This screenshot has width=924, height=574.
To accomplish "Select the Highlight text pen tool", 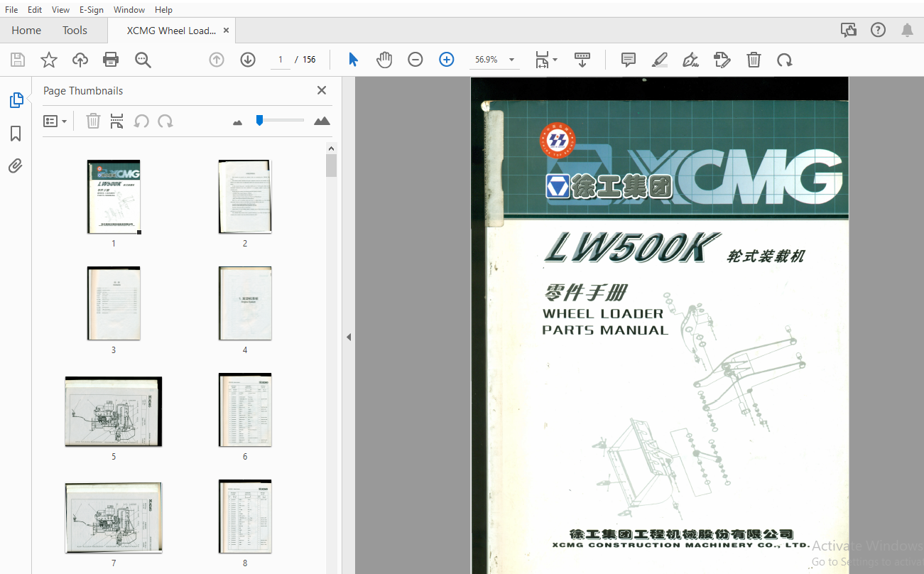I will [x=660, y=60].
